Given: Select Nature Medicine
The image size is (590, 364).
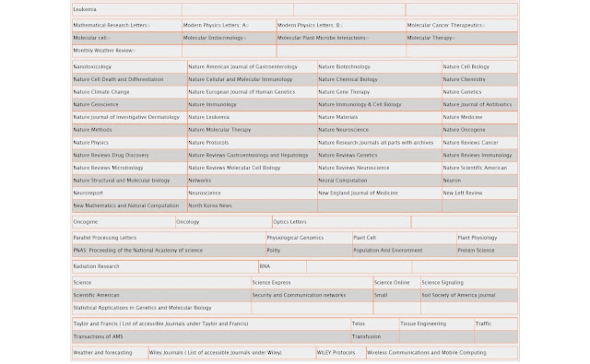Looking at the screenshot, I should click(463, 117).
